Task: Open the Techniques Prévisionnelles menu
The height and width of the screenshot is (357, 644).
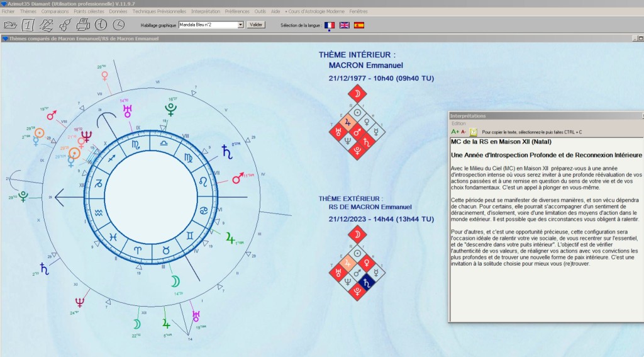Action: click(159, 11)
